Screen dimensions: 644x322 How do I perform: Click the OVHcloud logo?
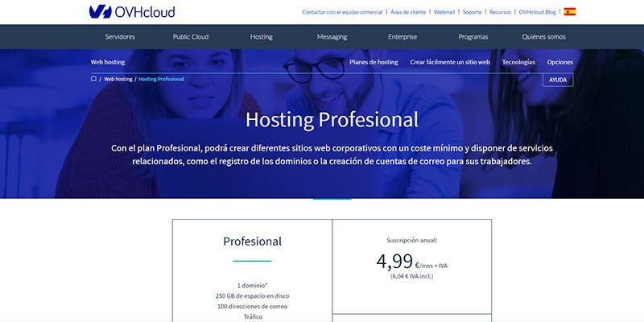pyautogui.click(x=132, y=12)
